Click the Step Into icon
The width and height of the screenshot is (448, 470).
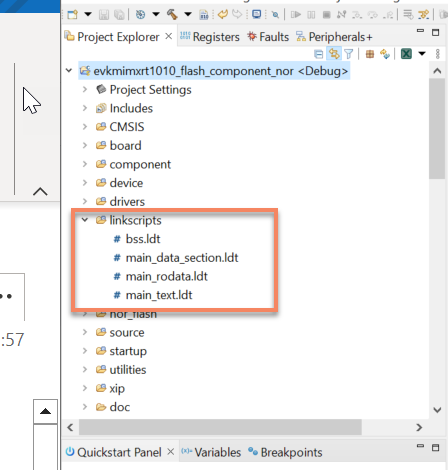click(357, 15)
